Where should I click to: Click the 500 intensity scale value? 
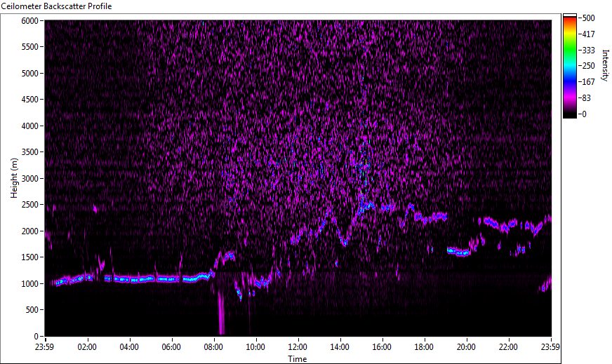(588, 18)
